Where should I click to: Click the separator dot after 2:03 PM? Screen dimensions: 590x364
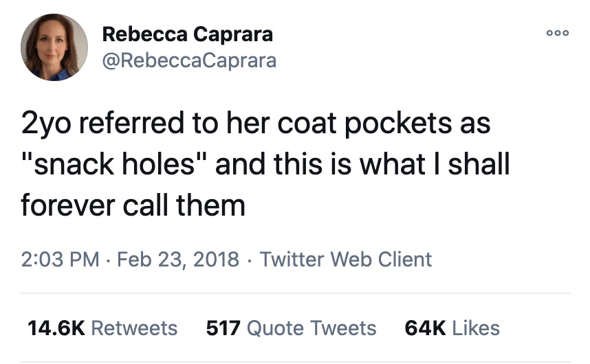pos(108,260)
